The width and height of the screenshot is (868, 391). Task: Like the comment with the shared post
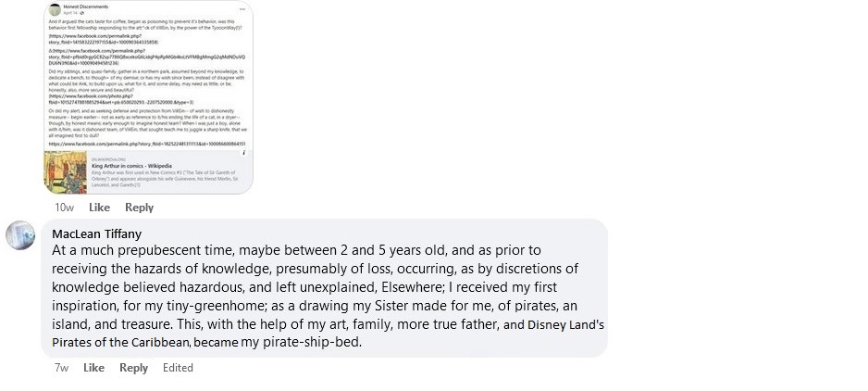pos(98,208)
